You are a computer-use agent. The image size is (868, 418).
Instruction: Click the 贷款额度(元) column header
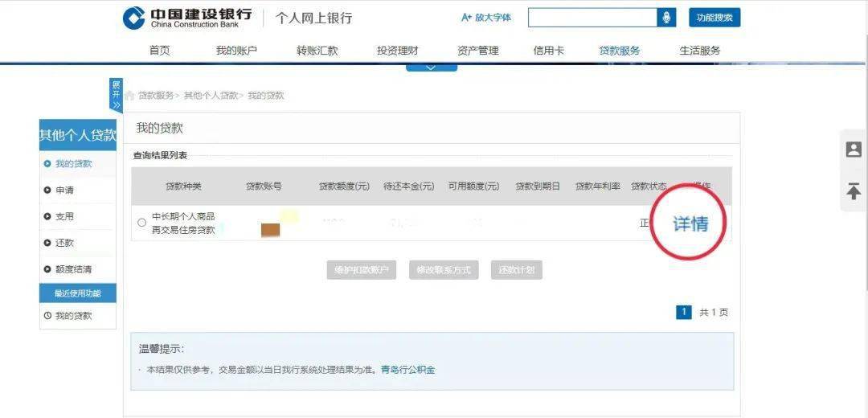click(x=344, y=186)
